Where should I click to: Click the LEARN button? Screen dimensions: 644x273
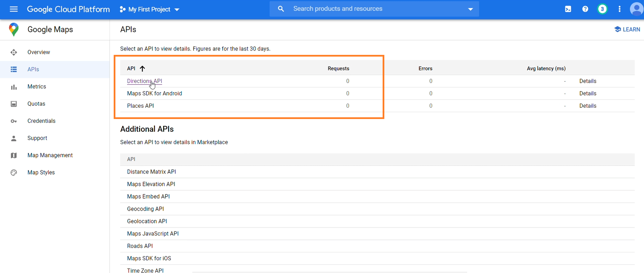(627, 29)
